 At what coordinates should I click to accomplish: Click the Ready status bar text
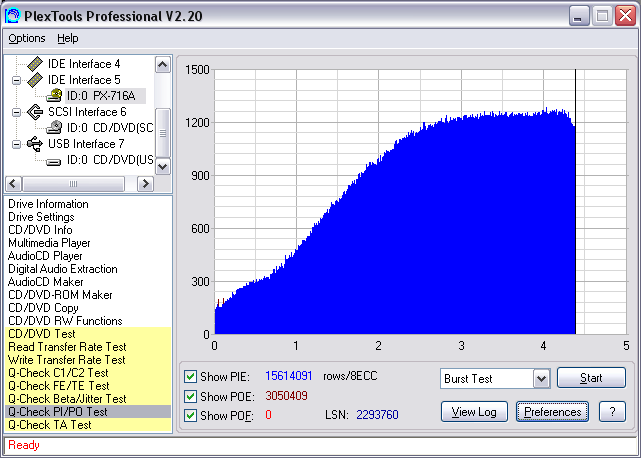(24, 445)
